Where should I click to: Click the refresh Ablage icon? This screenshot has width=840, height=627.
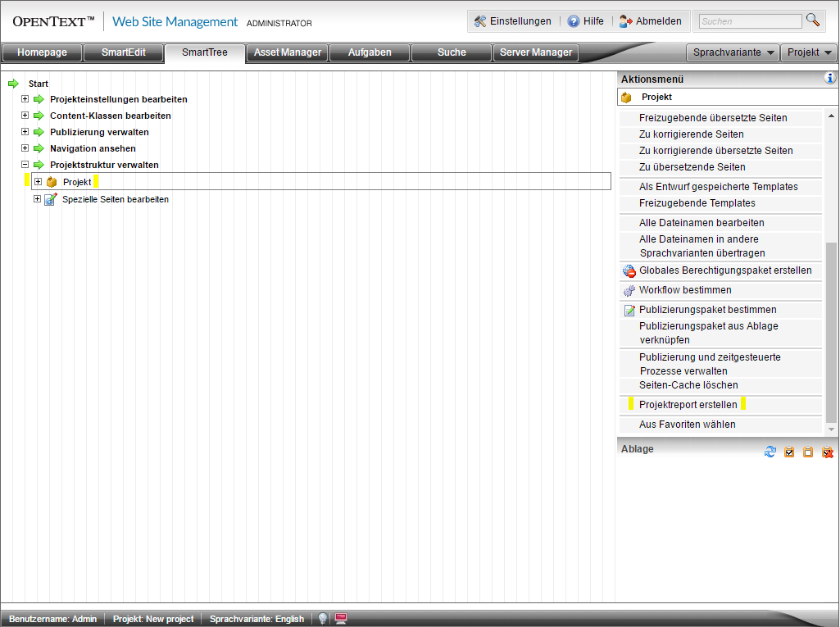(x=770, y=452)
